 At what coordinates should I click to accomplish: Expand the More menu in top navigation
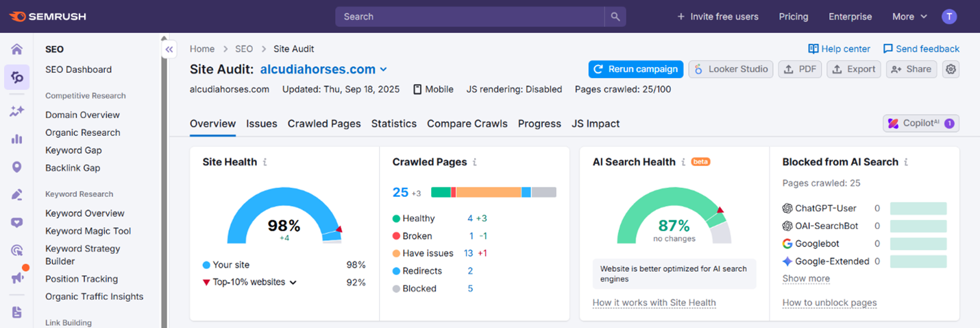point(909,16)
